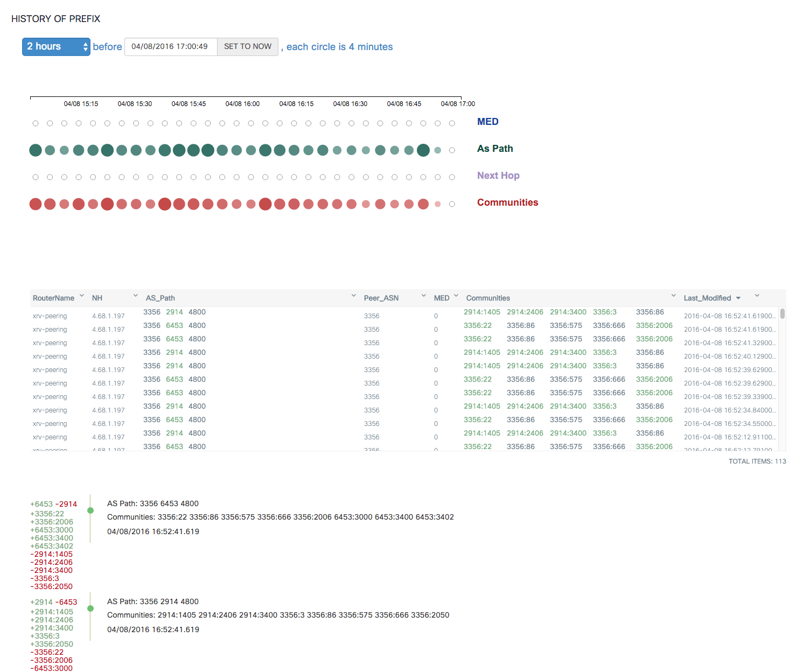Image resolution: width=810 pixels, height=672 pixels.
Task: Select the small faded As Path circle near the end
Action: tap(438, 150)
